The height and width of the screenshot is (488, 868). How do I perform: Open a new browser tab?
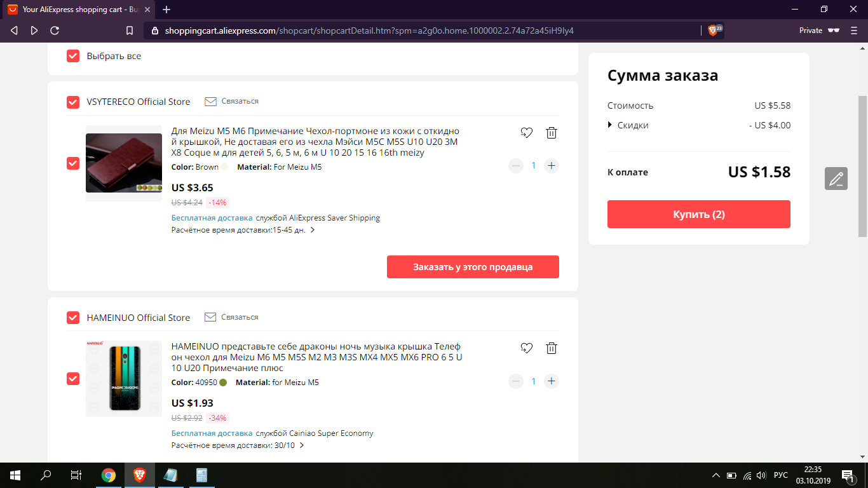point(166,10)
